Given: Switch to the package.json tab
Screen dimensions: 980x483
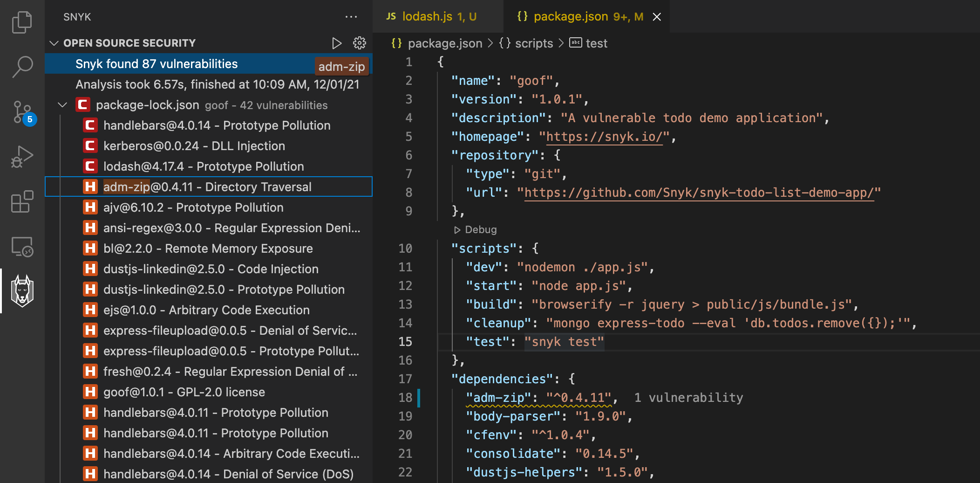Looking at the screenshot, I should click(587, 17).
